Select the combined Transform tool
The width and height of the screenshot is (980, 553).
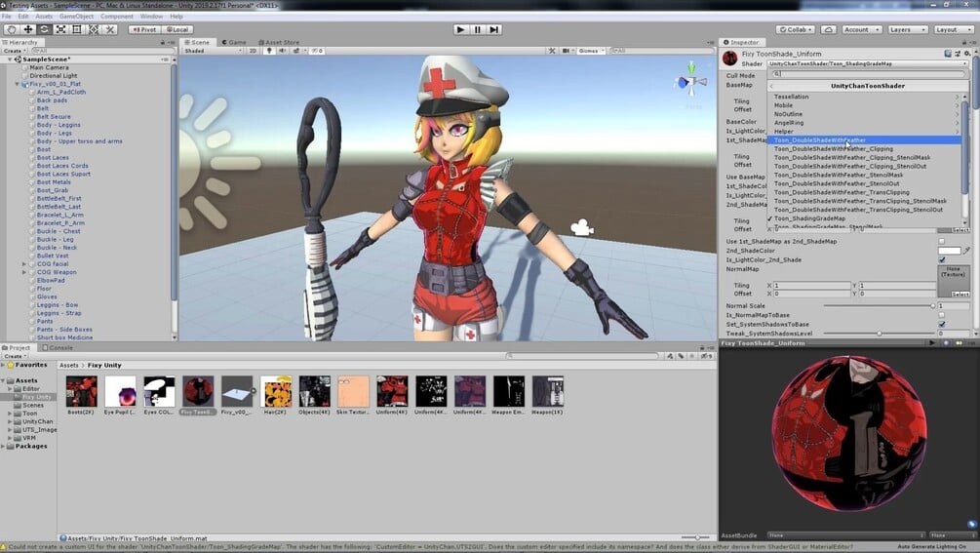(94, 29)
